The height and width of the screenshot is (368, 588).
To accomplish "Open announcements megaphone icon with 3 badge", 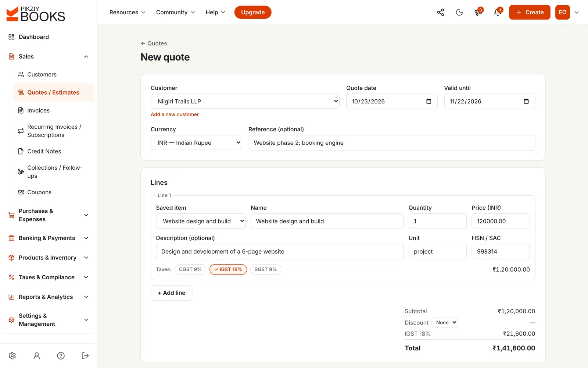I will coord(478,13).
